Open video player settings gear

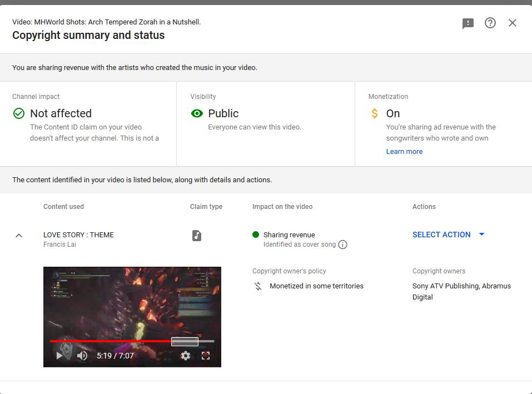coord(185,356)
